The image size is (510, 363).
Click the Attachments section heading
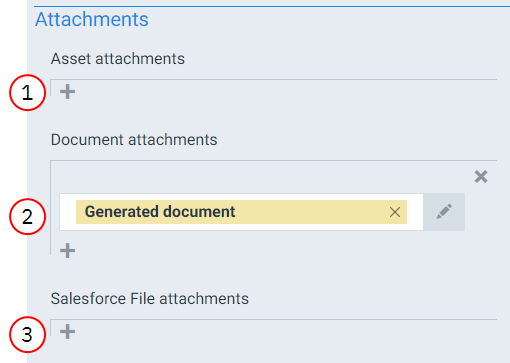click(x=92, y=19)
